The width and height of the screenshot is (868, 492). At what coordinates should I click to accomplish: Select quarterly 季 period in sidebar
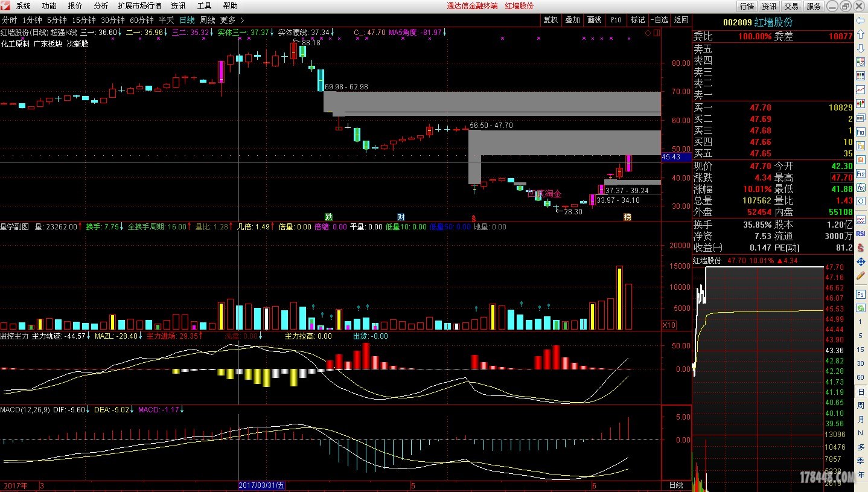(860, 461)
